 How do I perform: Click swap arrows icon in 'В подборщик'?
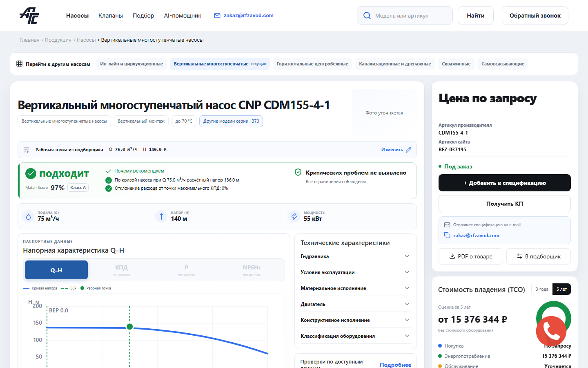pyautogui.click(x=519, y=256)
